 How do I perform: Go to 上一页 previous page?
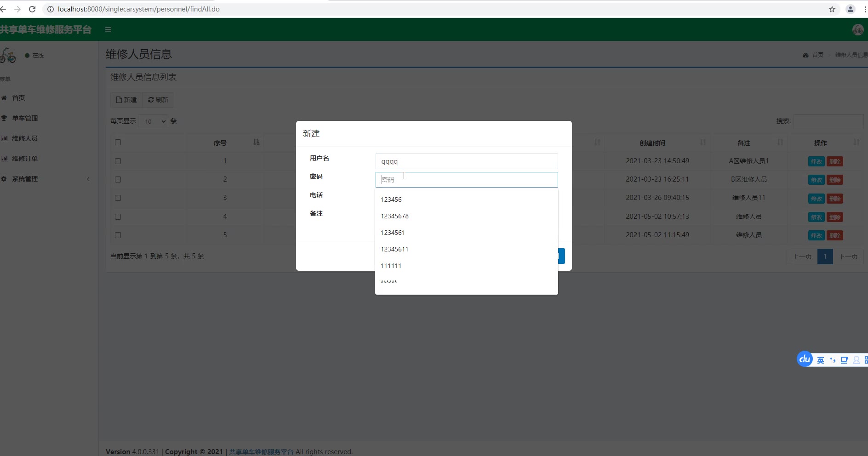click(x=802, y=256)
